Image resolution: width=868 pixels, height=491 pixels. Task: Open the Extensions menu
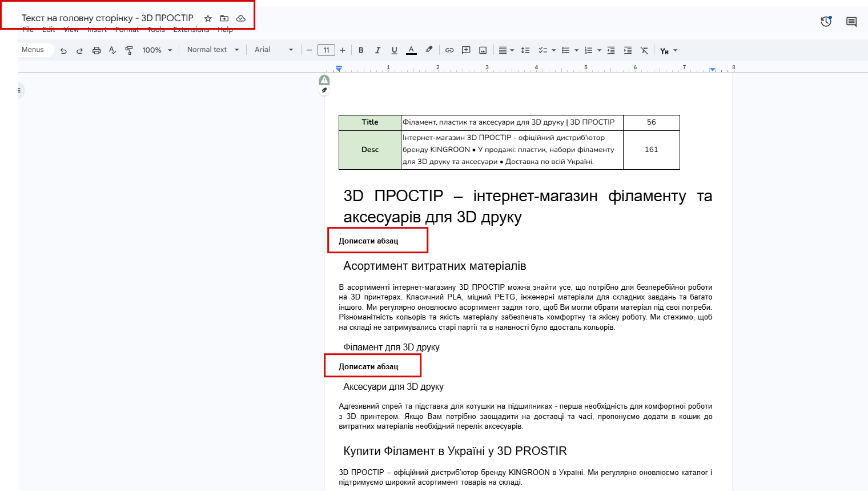point(191,30)
